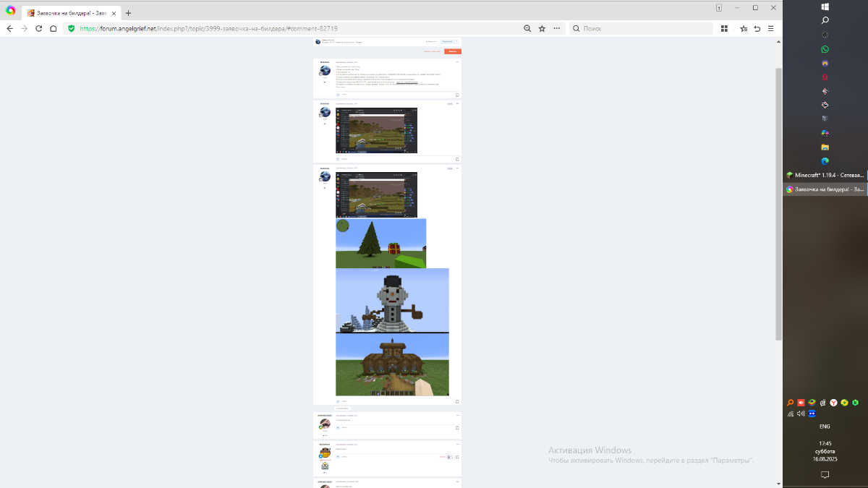Open the new tab with plus button
The height and width of the screenshot is (488, 868).
(128, 13)
